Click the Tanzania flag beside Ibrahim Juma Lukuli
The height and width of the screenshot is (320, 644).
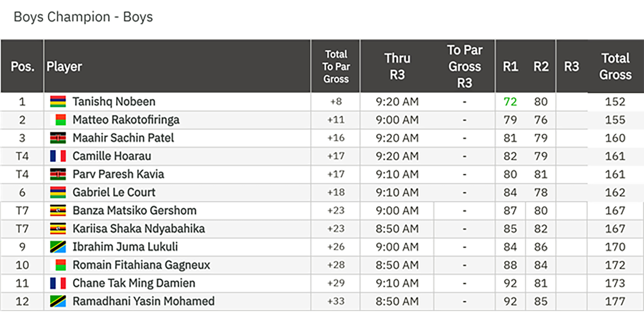point(58,247)
